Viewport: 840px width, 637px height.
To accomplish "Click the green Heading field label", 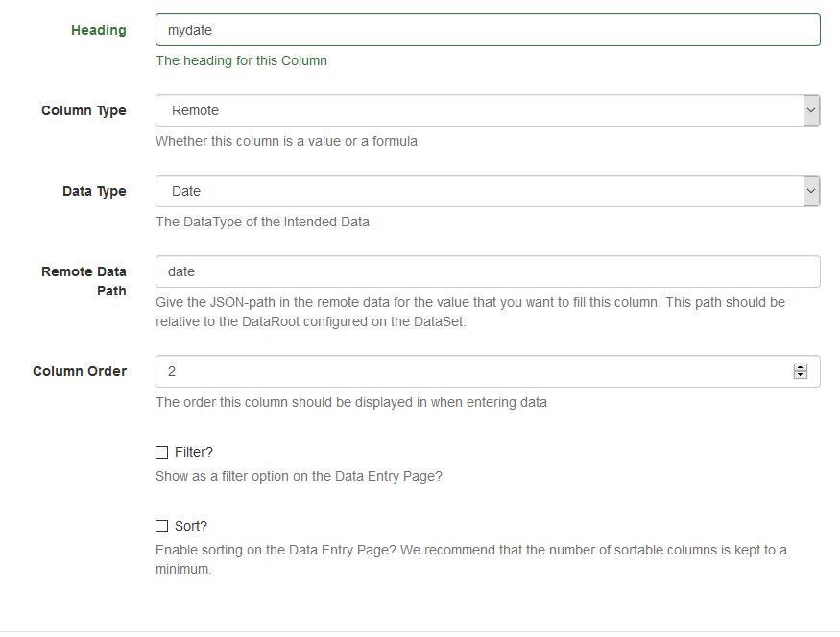I will click(99, 30).
